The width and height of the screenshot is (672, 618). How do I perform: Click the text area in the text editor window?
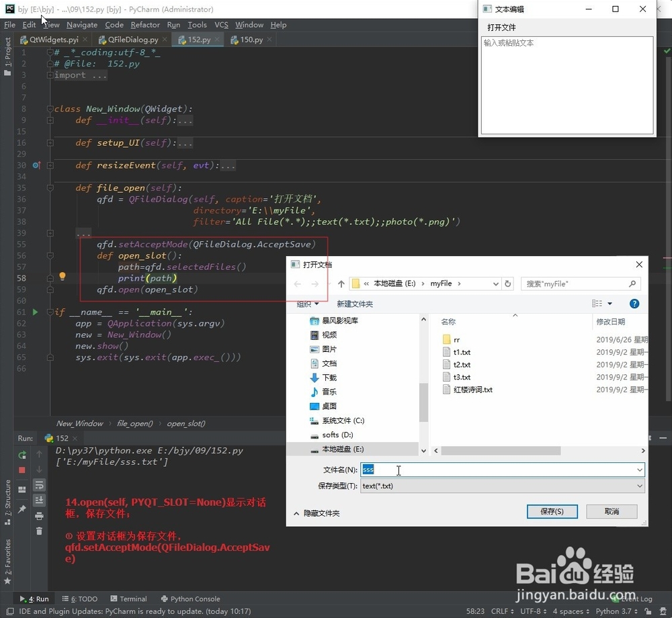click(567, 85)
